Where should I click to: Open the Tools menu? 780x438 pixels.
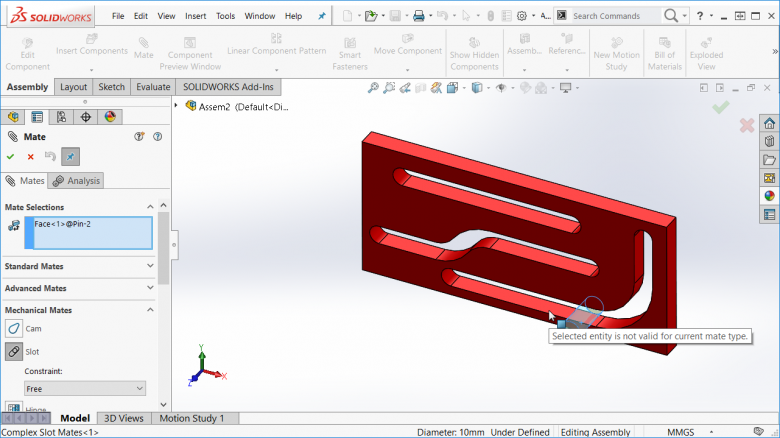[x=225, y=16]
